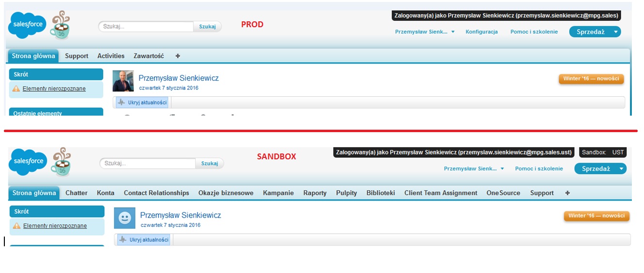
Task: Click the Zalogowany(a) jako banner in SANDBOX
Action: click(x=454, y=152)
